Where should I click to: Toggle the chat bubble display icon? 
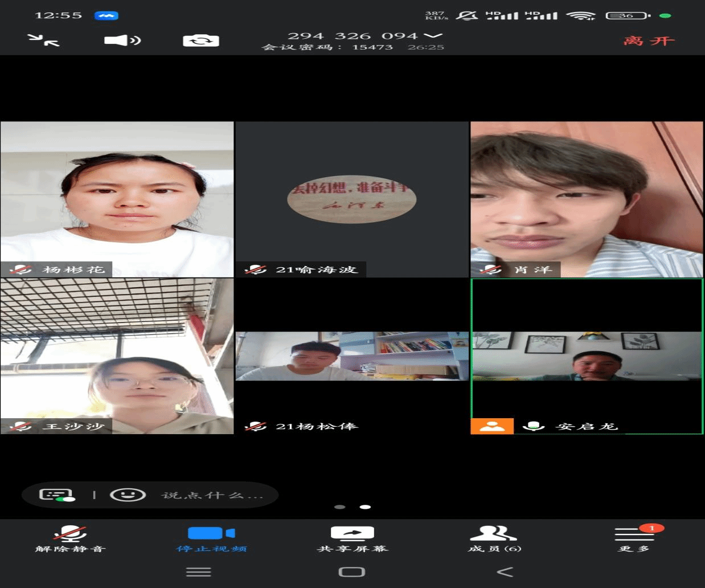point(56,495)
